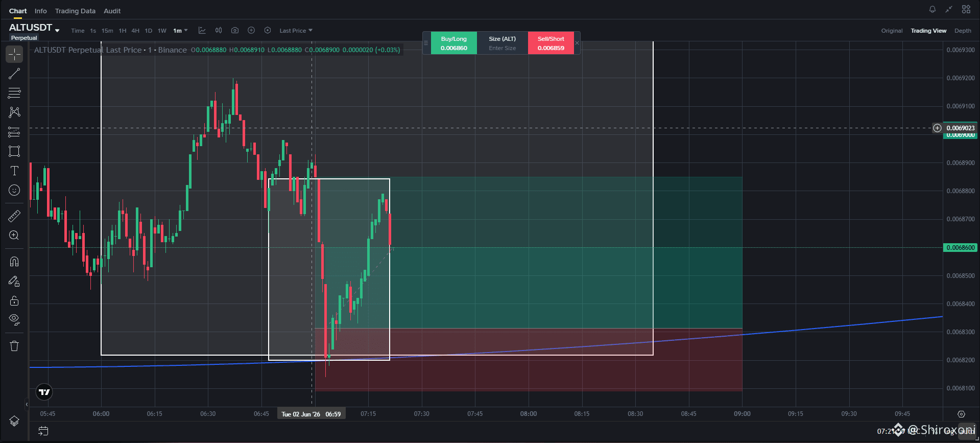Toggle magnet mode for drawings

pos(14,262)
